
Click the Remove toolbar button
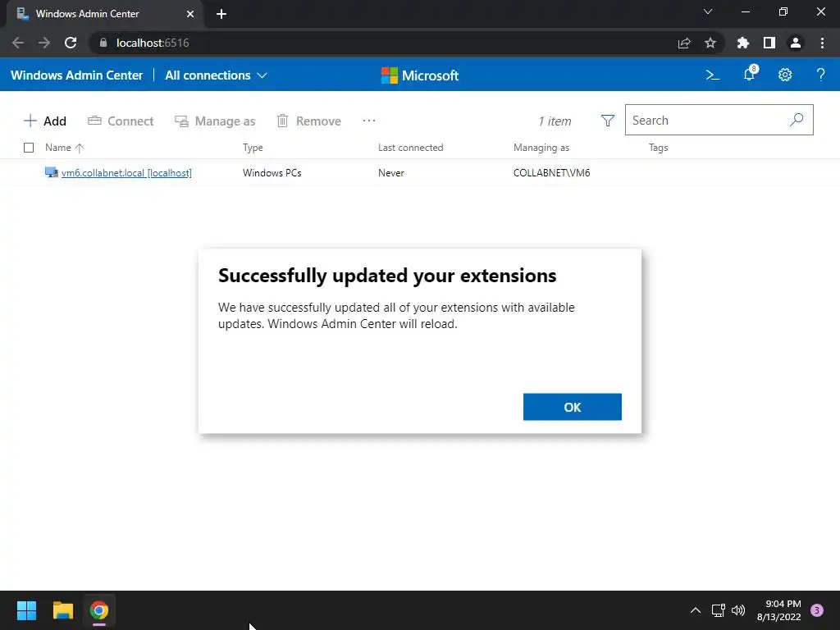coord(308,121)
